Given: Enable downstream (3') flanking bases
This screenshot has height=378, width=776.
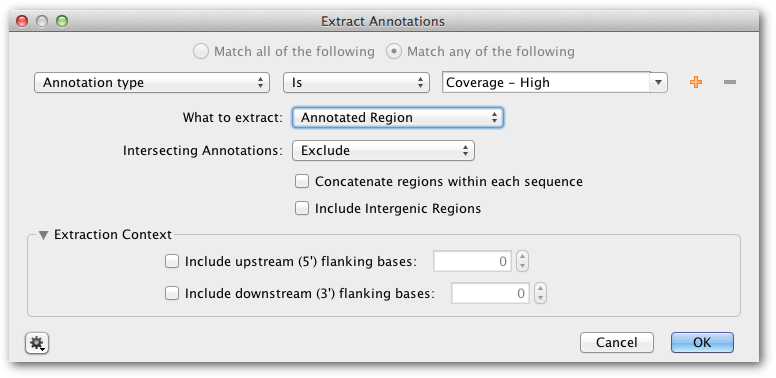Looking at the screenshot, I should (172, 293).
